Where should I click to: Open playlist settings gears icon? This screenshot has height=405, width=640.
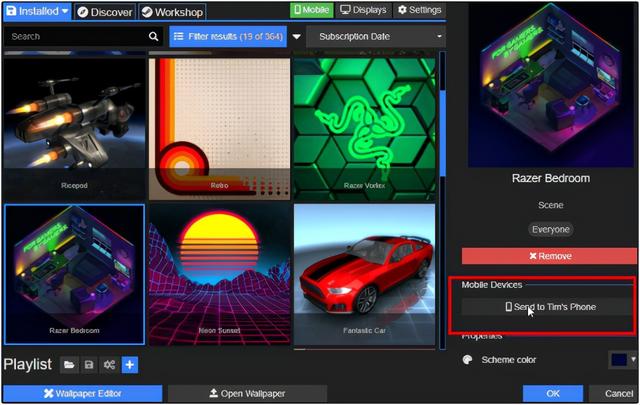110,365
